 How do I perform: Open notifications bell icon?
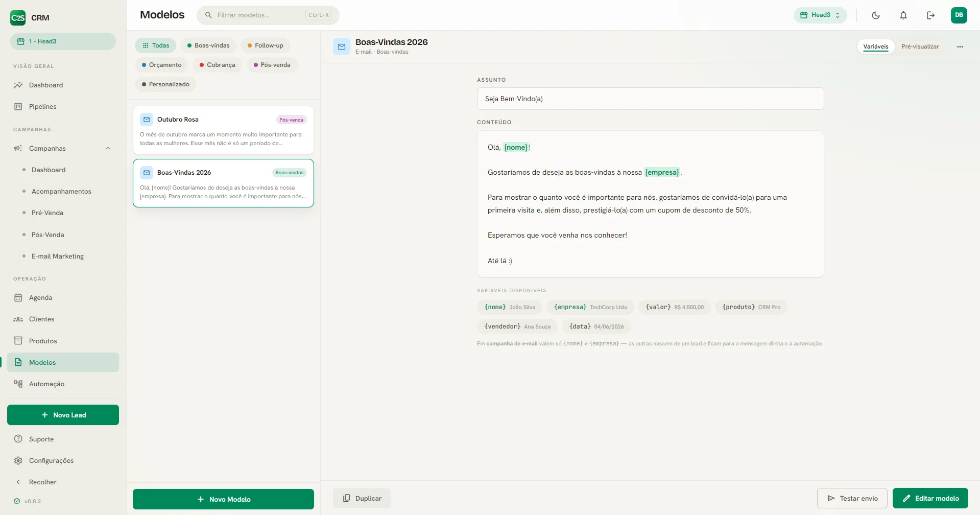[903, 15]
